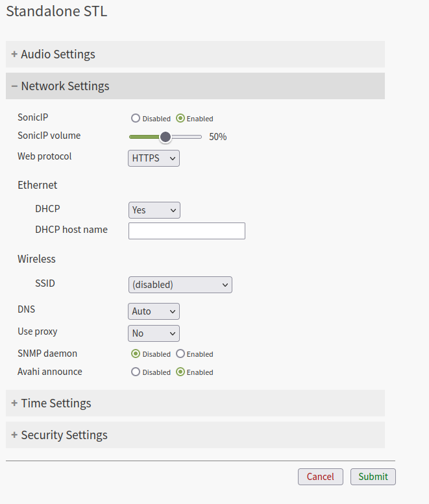429x504 pixels.
Task: Expand the Time Settings section
Action: click(x=56, y=403)
